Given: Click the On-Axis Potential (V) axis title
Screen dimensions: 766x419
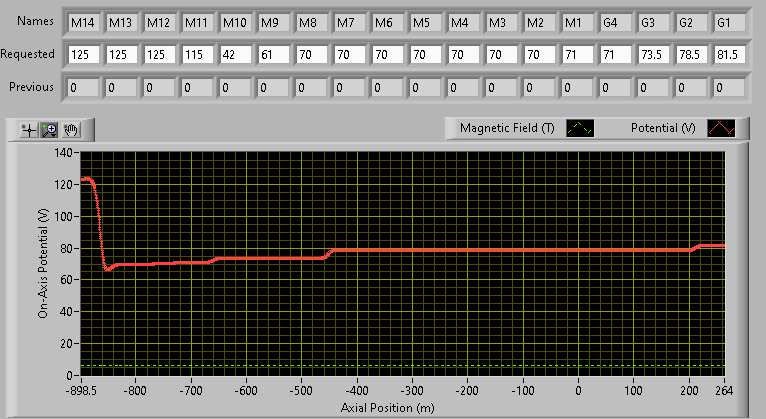Looking at the screenshot, I should pyautogui.click(x=43, y=264).
